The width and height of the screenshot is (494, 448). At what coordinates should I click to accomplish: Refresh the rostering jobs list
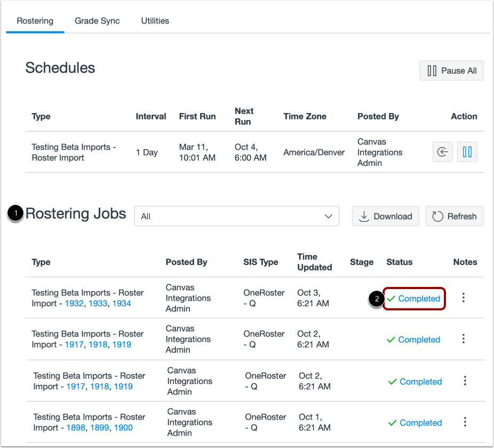455,216
